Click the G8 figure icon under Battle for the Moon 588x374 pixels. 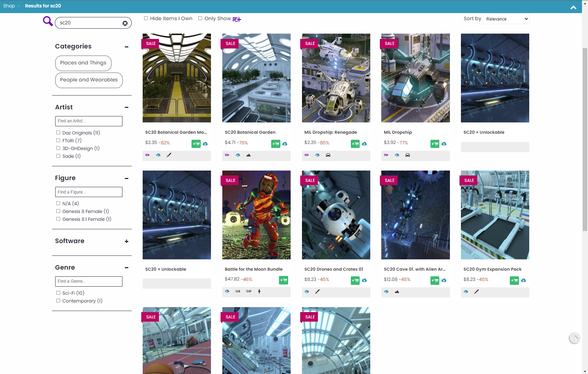(x=238, y=291)
